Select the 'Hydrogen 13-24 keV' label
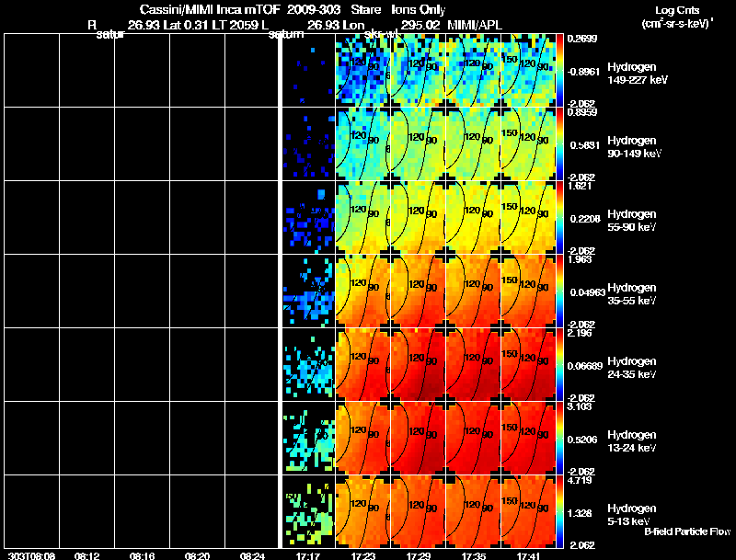 click(632, 441)
